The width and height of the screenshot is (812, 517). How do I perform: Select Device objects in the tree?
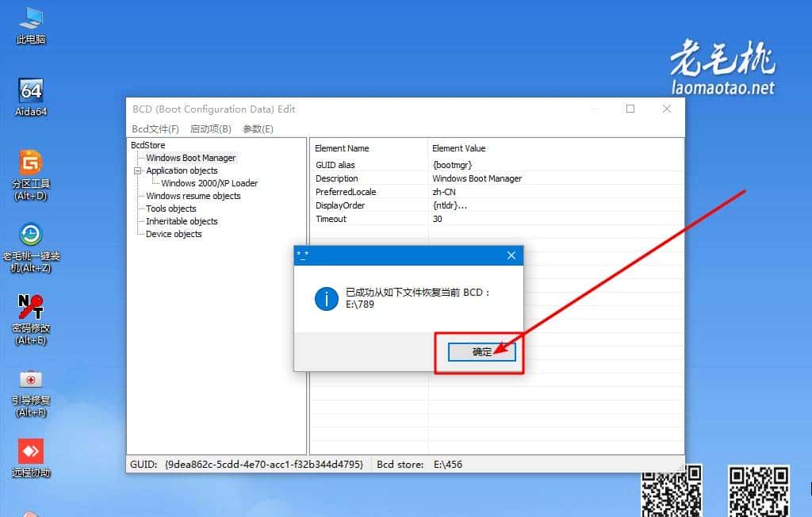tap(175, 234)
